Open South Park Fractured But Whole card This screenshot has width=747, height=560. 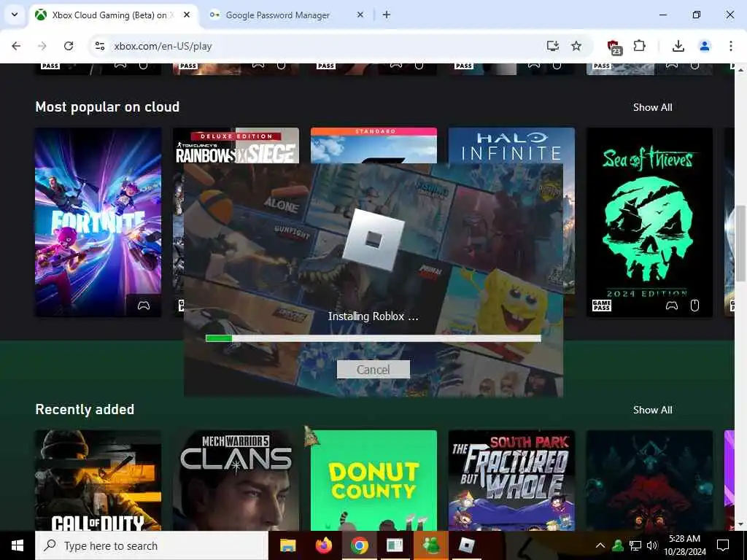[511, 480]
